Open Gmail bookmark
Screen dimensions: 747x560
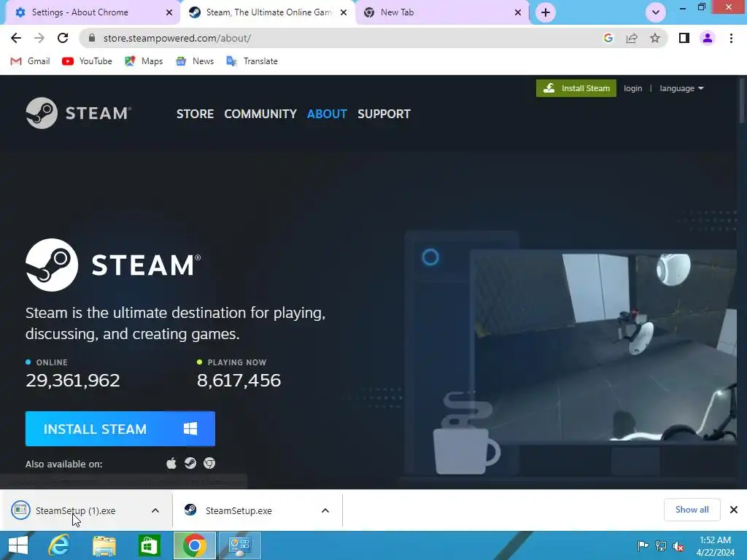(31, 61)
